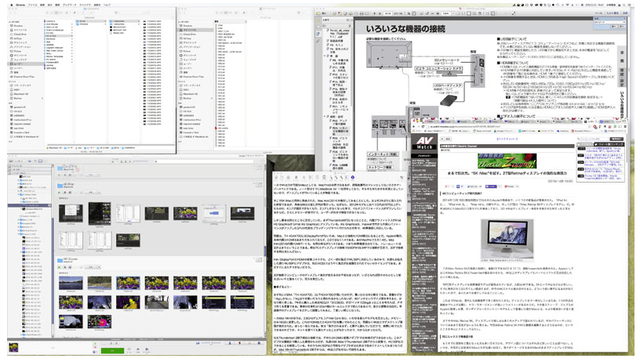
Task: Adjust the thumbnail size slider in photo browser
Action: click(211, 343)
